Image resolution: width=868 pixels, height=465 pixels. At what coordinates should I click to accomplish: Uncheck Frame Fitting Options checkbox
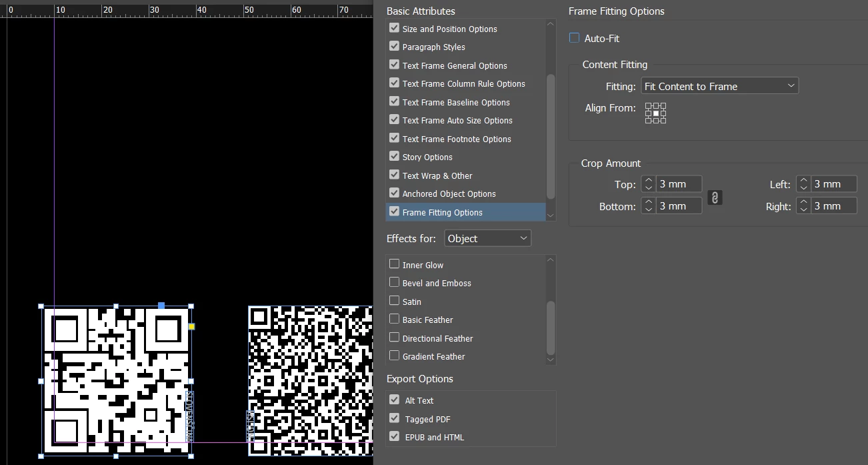(395, 211)
